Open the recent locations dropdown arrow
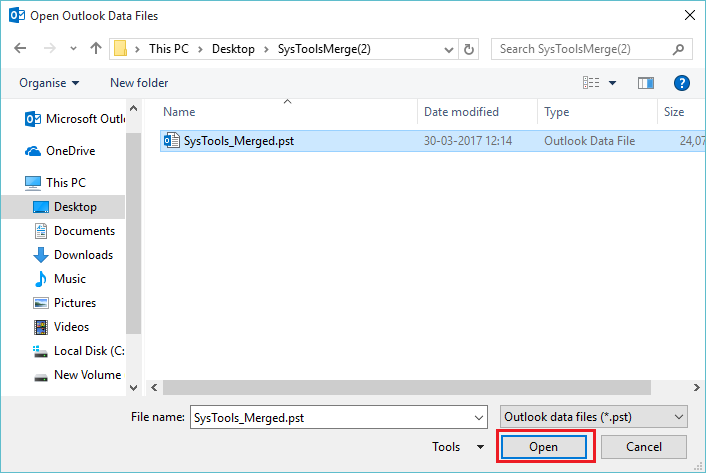 coord(73,49)
